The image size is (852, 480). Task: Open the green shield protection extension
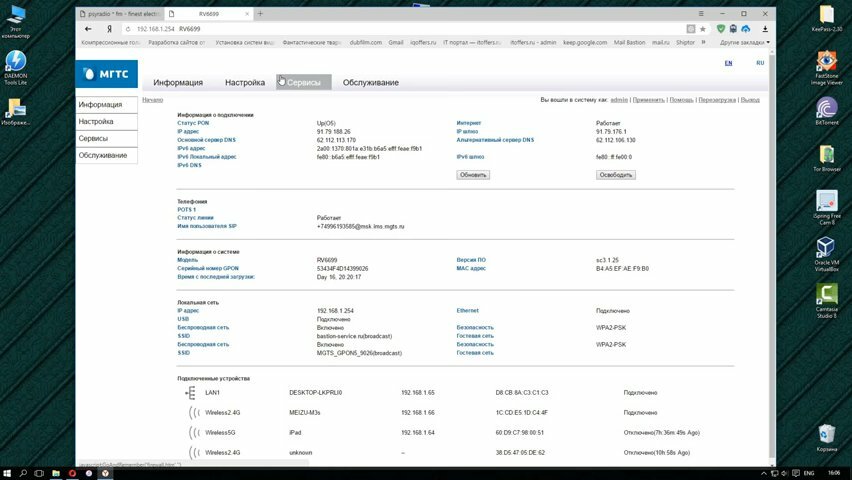[721, 29]
